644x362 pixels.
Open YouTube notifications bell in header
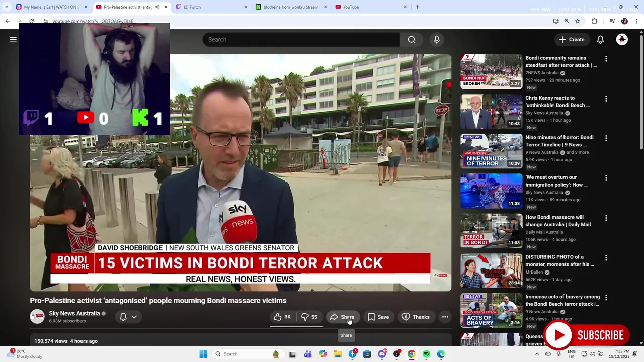tap(600, 40)
